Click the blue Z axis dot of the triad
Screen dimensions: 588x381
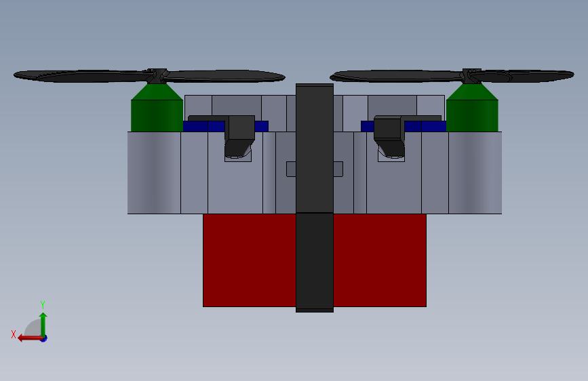[x=44, y=338]
